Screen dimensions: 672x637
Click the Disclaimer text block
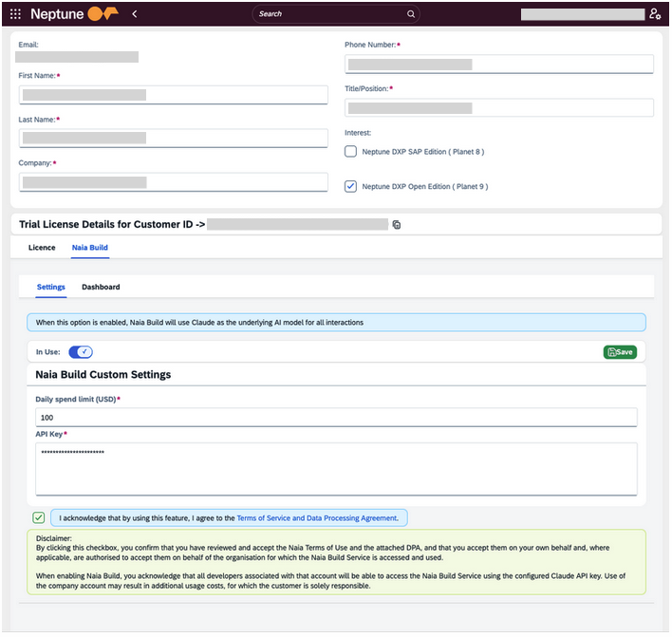tap(336, 562)
